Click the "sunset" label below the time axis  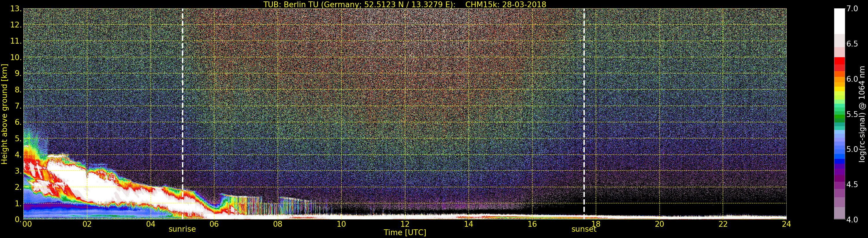pyautogui.click(x=584, y=229)
